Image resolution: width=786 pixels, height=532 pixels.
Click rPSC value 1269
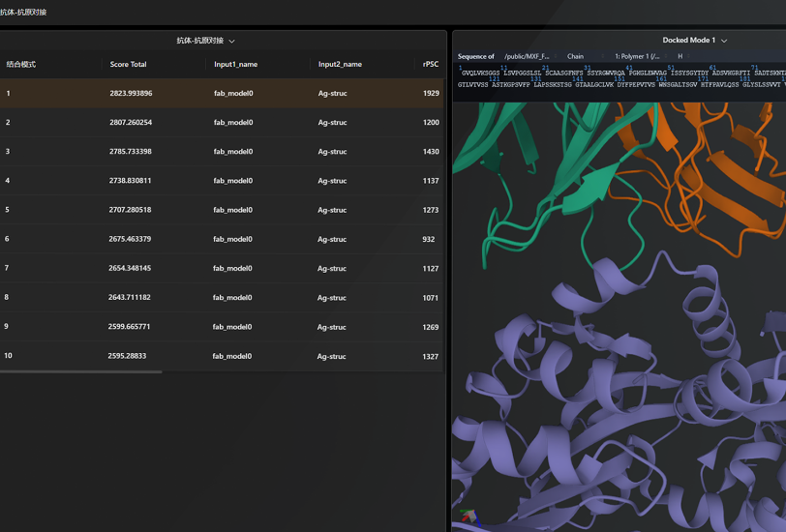pos(430,327)
